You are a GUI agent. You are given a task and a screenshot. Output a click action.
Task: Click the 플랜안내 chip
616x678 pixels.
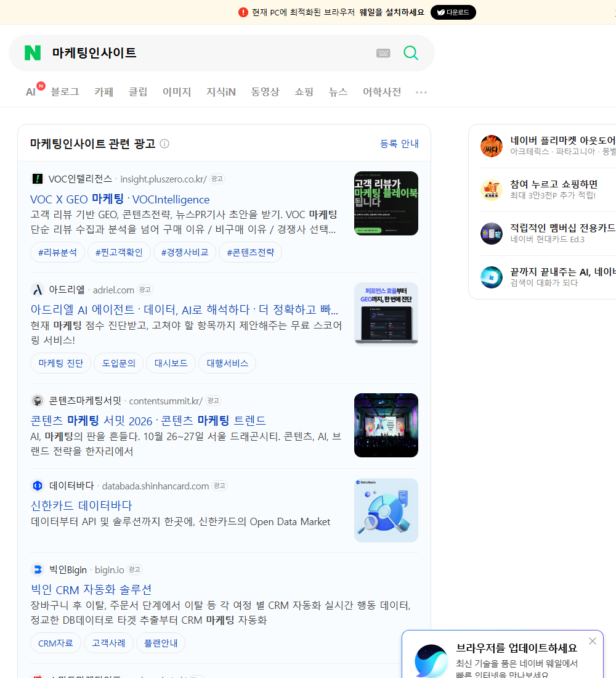point(161,643)
